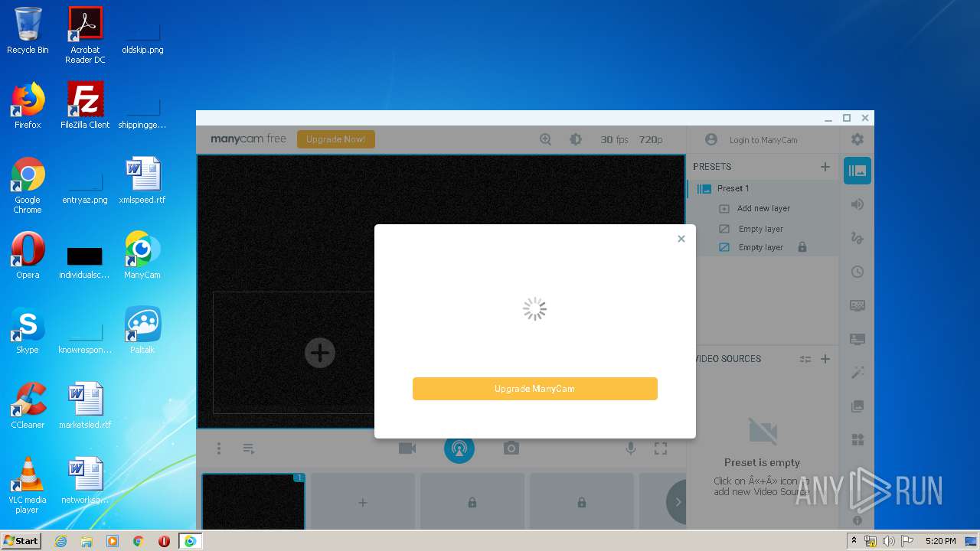Select the locked Empty layer
The height and width of the screenshot is (551, 980).
[x=760, y=247]
